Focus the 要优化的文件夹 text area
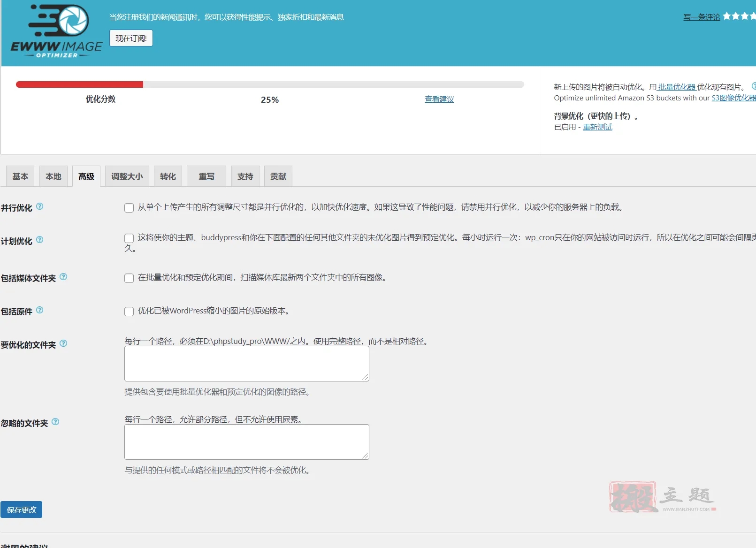 [x=247, y=364]
